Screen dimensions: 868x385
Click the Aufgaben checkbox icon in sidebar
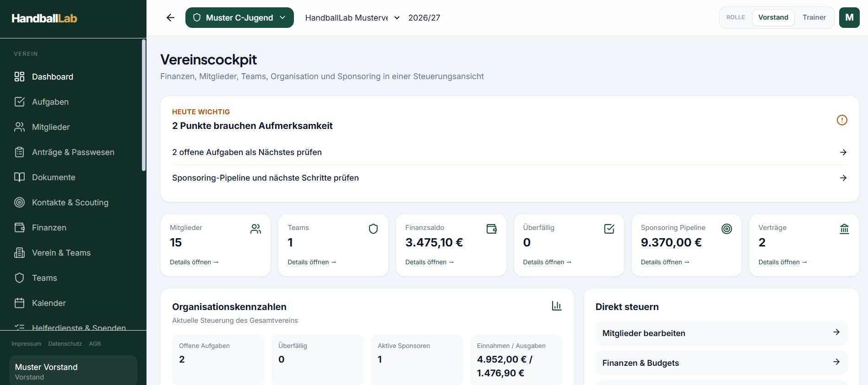19,102
